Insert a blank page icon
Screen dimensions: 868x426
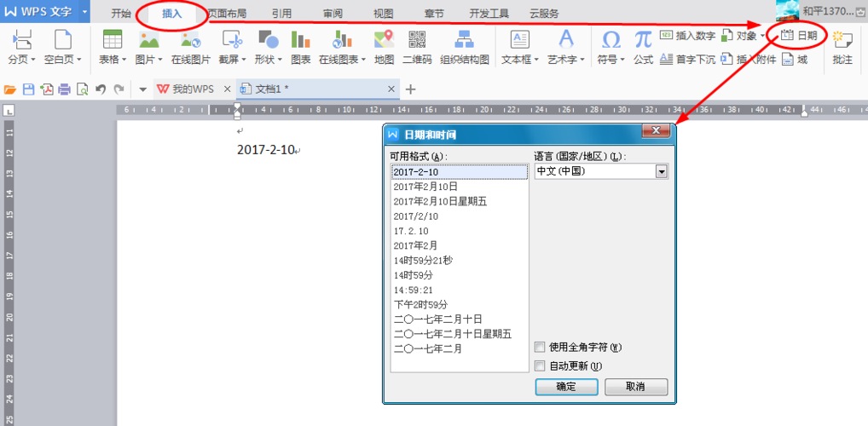pyautogui.click(x=63, y=39)
